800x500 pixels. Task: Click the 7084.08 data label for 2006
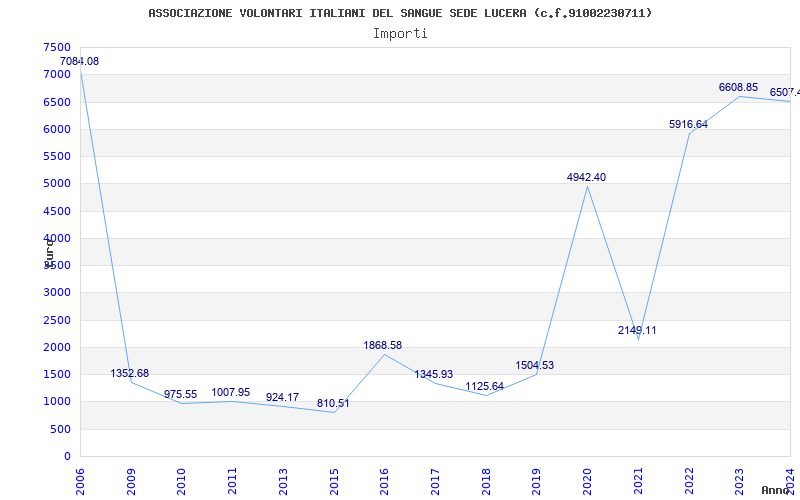(79, 62)
